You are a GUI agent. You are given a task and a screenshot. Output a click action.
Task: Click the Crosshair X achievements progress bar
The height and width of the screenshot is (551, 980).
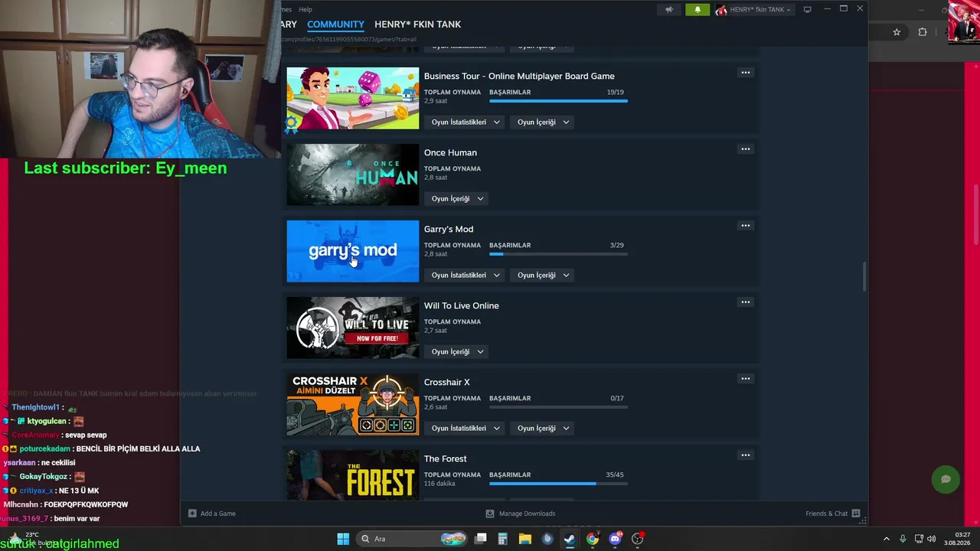pyautogui.click(x=558, y=406)
